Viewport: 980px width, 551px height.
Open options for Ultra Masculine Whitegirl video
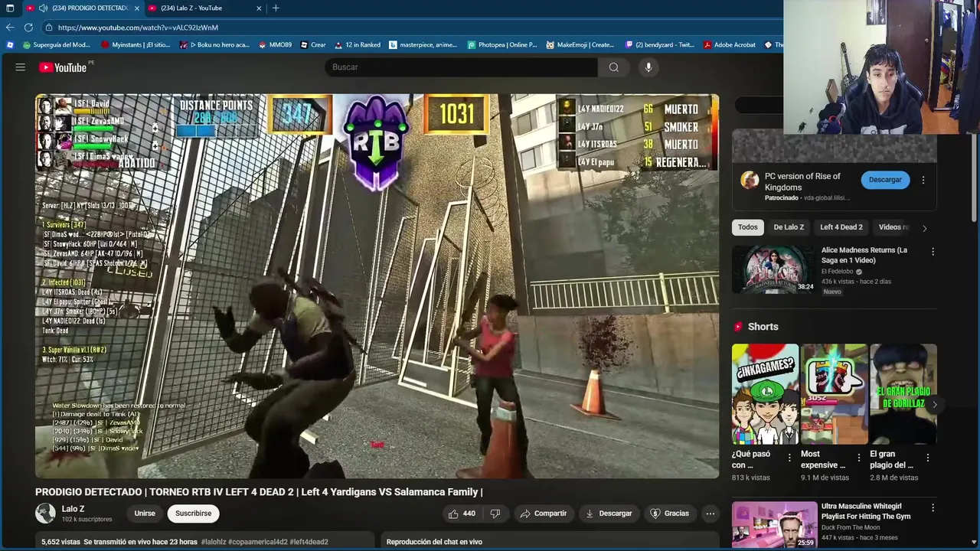pyautogui.click(x=933, y=508)
